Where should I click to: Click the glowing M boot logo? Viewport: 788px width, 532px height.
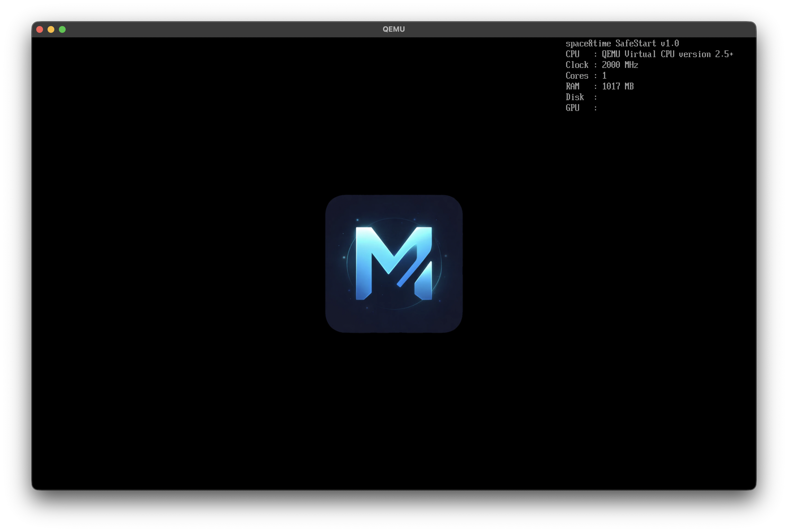394,263
